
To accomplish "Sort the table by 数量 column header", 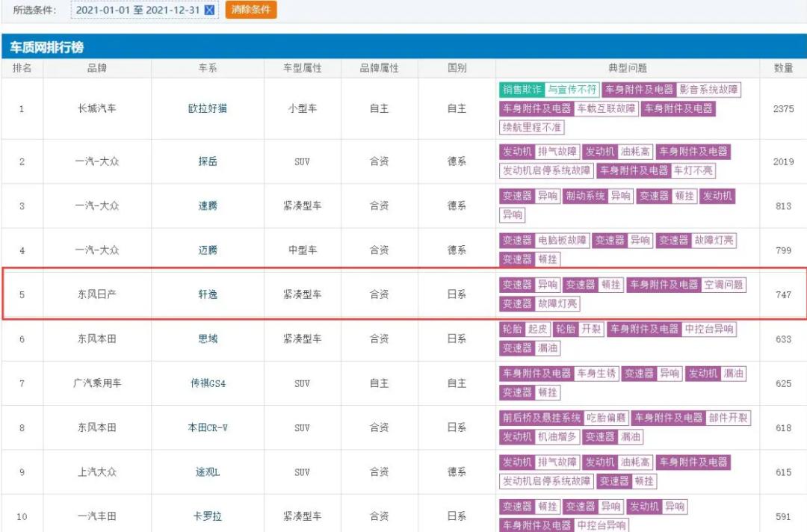I will (x=782, y=67).
